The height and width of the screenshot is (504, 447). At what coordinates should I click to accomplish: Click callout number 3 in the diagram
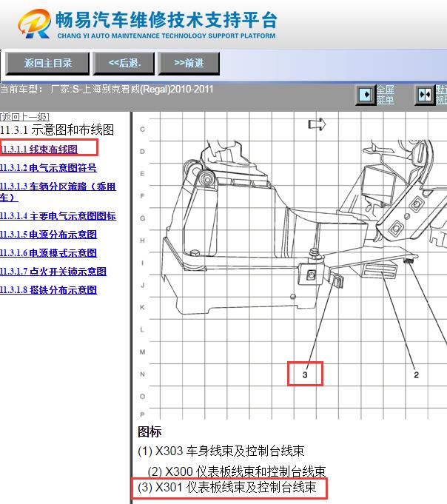(305, 374)
